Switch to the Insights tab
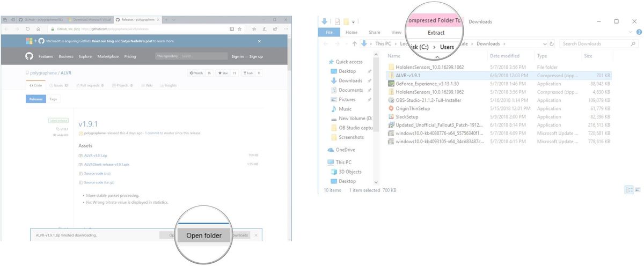This screenshot has width=644, height=266. click(169, 85)
